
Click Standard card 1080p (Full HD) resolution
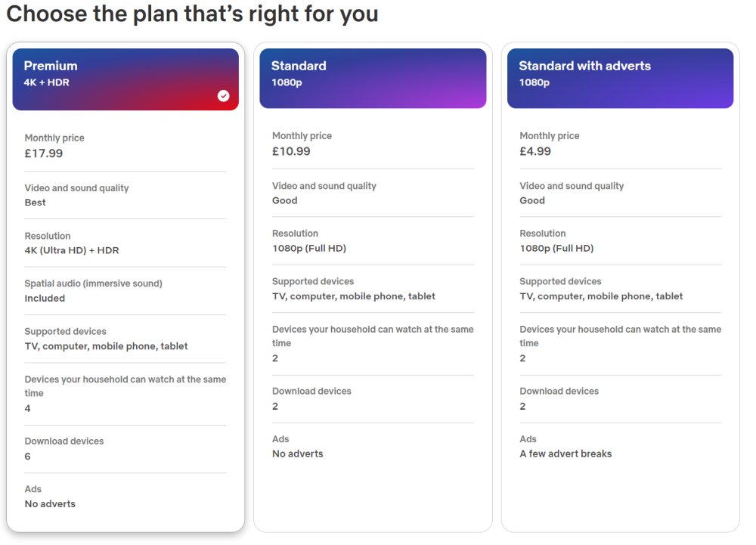[x=309, y=249]
